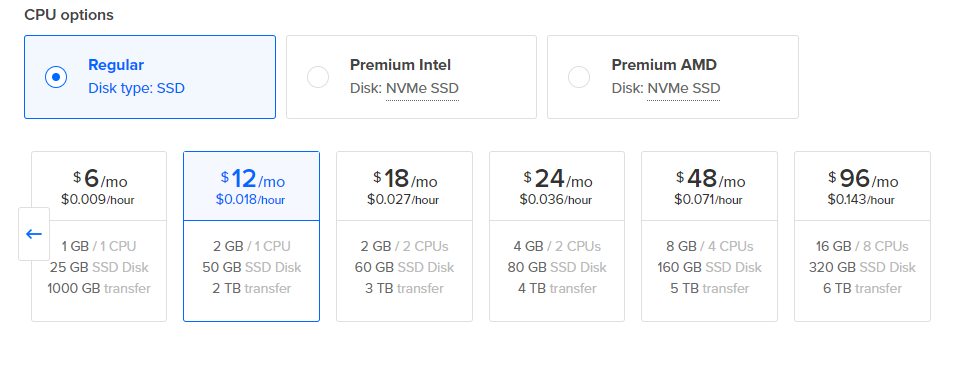Choose the $48/mo plan card
The height and width of the screenshot is (369, 957).
point(709,236)
